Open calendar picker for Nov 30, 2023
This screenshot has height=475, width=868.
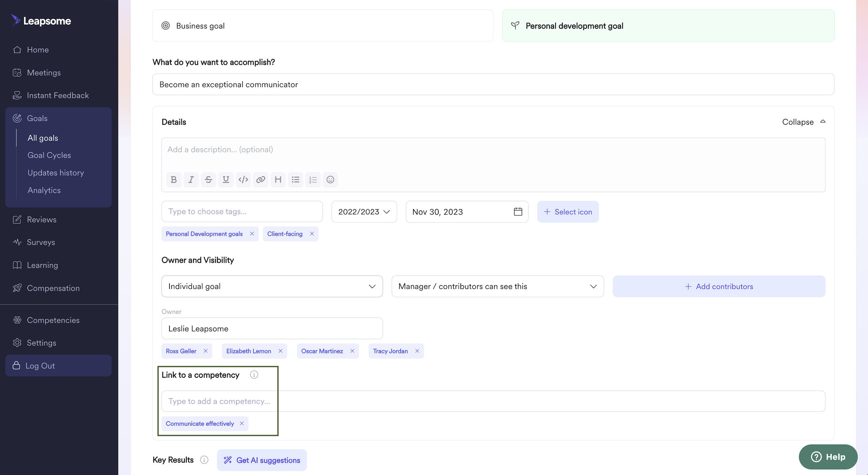(x=518, y=211)
